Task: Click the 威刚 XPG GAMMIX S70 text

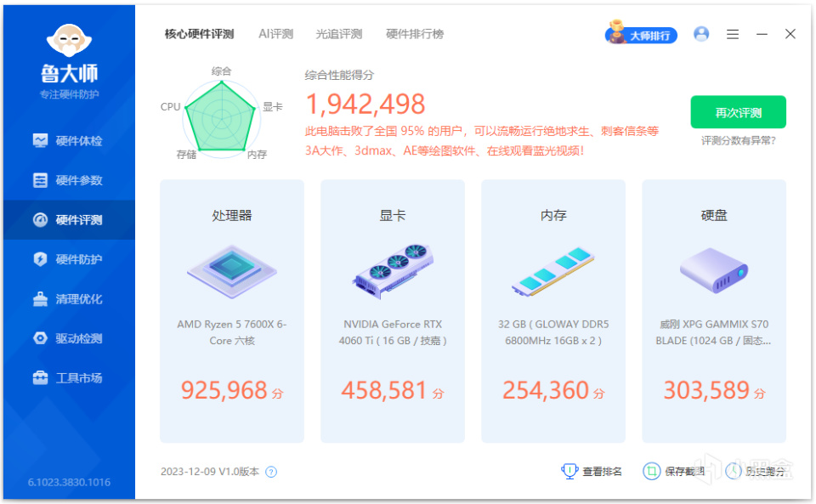Action: (713, 332)
